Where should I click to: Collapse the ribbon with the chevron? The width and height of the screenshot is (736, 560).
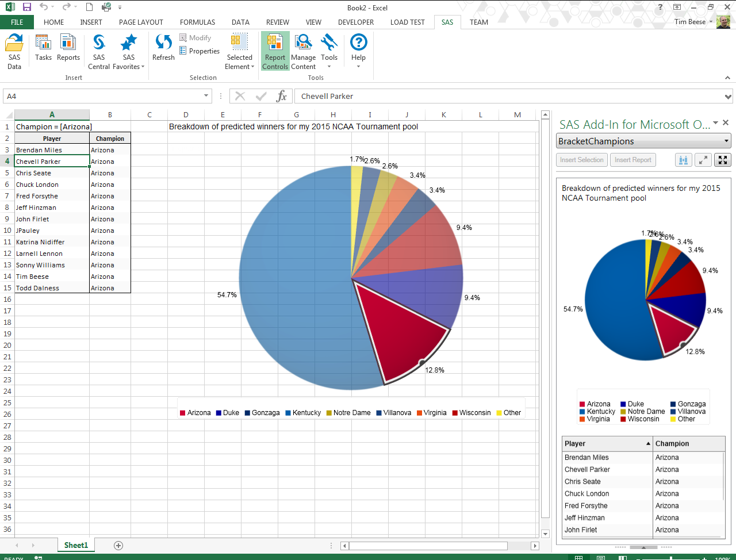click(728, 78)
